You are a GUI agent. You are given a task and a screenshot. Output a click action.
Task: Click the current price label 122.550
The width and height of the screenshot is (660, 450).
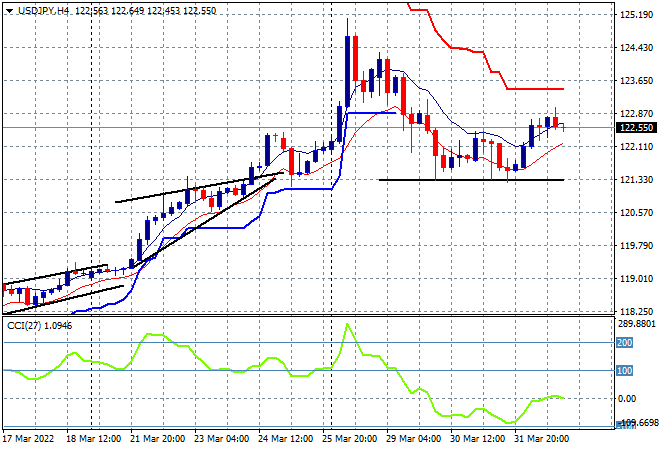636,128
